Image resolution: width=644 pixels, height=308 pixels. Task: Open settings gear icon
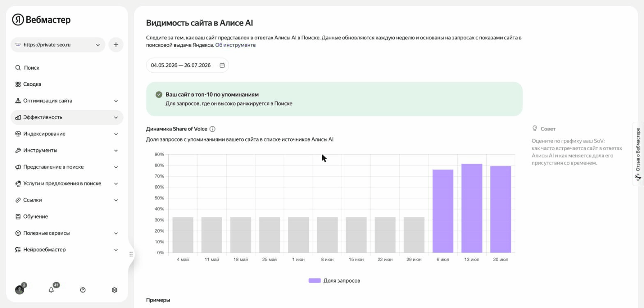[115, 290]
